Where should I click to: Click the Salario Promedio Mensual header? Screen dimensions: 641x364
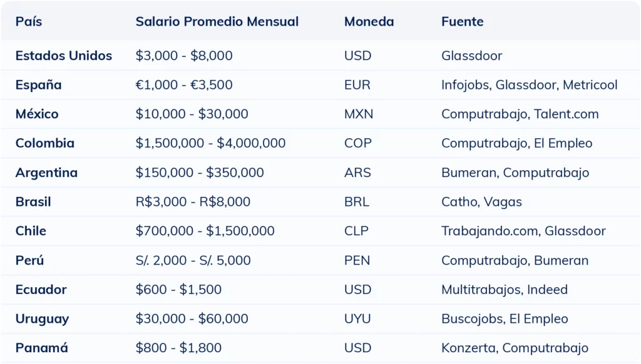(x=217, y=22)
